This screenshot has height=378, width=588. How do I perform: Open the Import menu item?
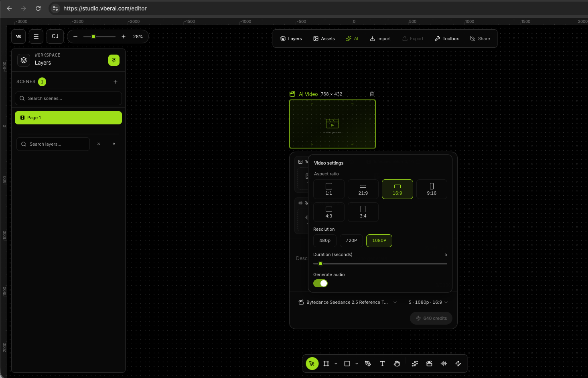click(380, 39)
